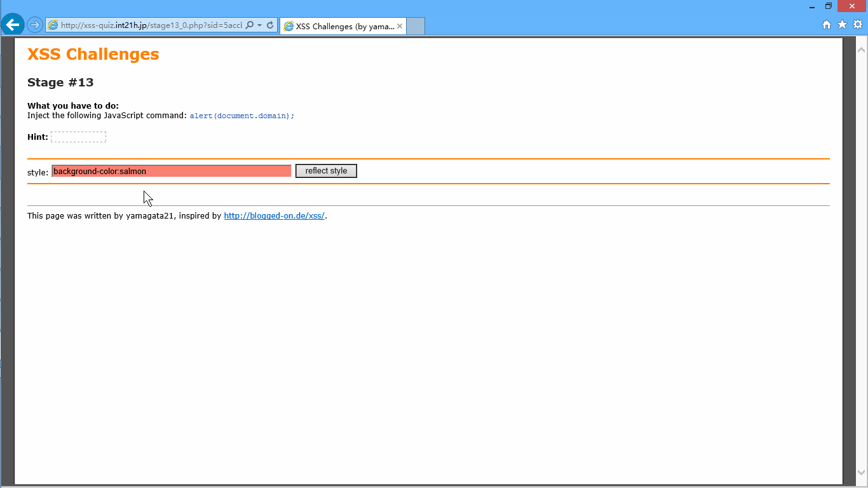Click the search magnifier in address bar
The height and width of the screenshot is (488, 868).
pyautogui.click(x=250, y=25)
